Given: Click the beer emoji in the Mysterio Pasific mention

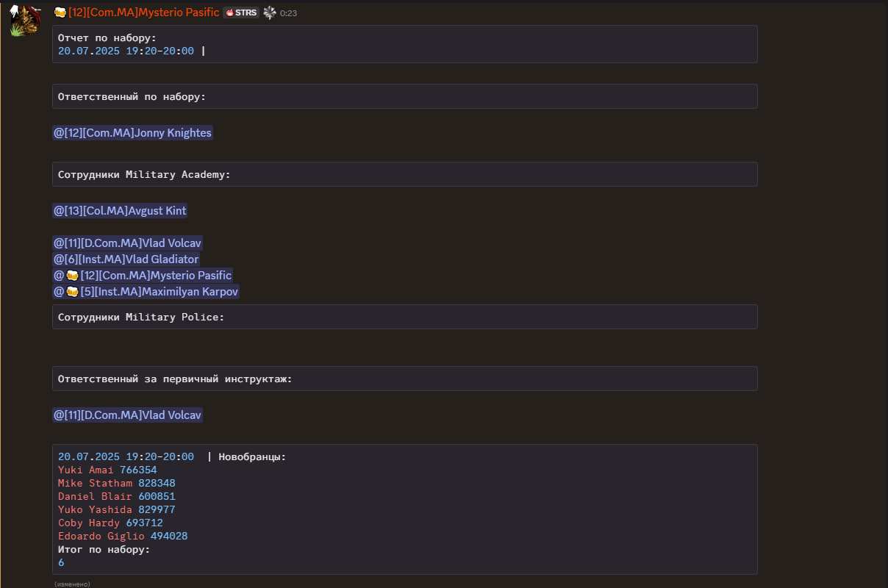Looking at the screenshot, I should (72, 276).
